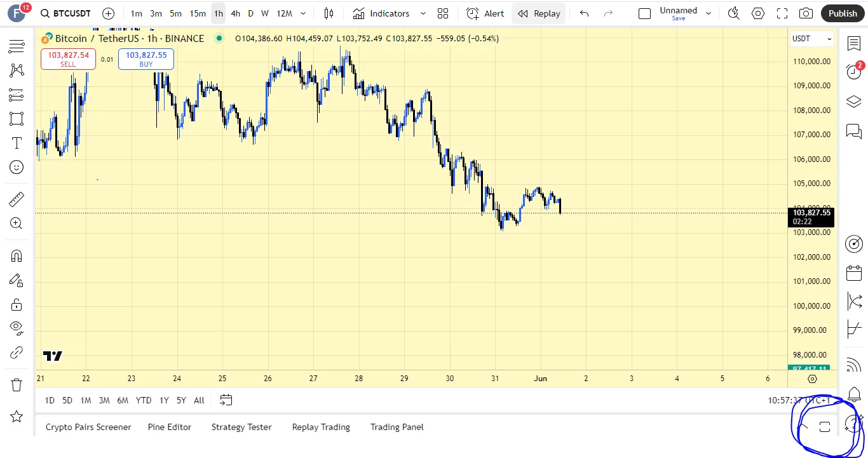Add a symbol with the plus icon
868x458 pixels.
[x=109, y=13]
